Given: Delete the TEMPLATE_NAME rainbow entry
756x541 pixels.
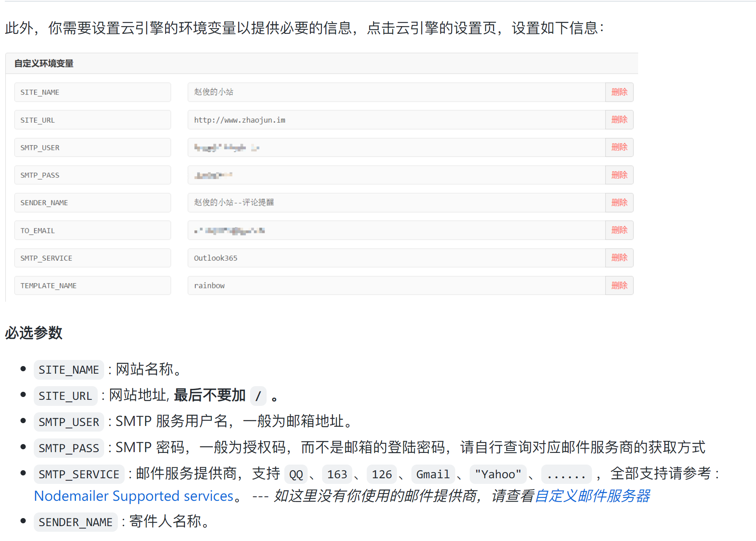Looking at the screenshot, I should [x=619, y=286].
